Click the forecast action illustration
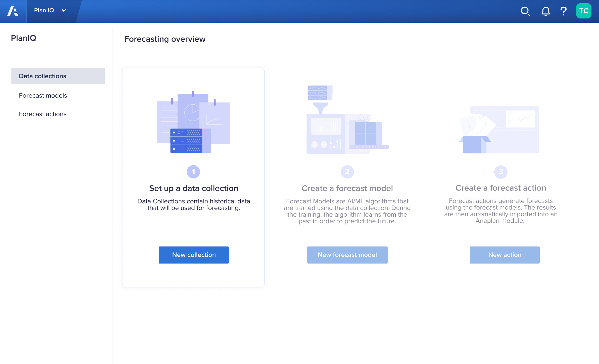Image resolution: width=599 pixels, height=364 pixels. 500,130
